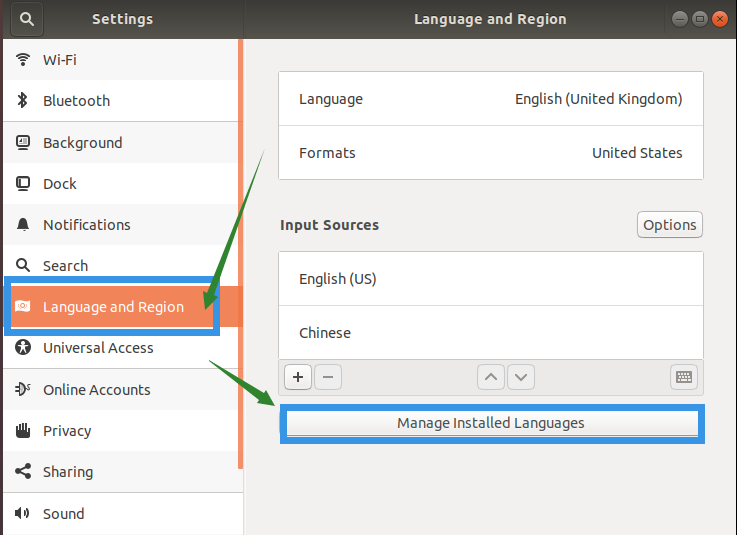Show keyboard layout preview for input source
This screenshot has height=535, width=737.
tap(684, 377)
